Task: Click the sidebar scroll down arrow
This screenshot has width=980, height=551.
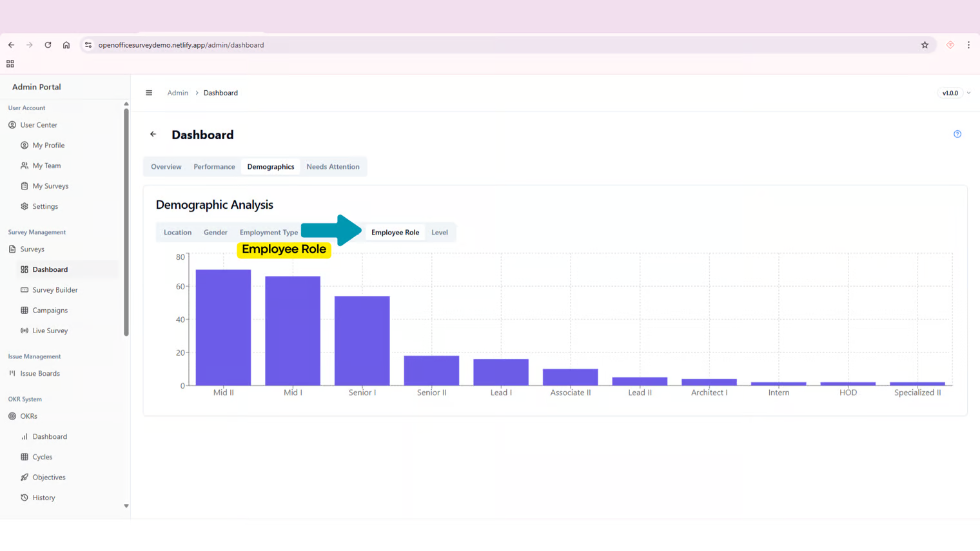Action: click(x=126, y=506)
